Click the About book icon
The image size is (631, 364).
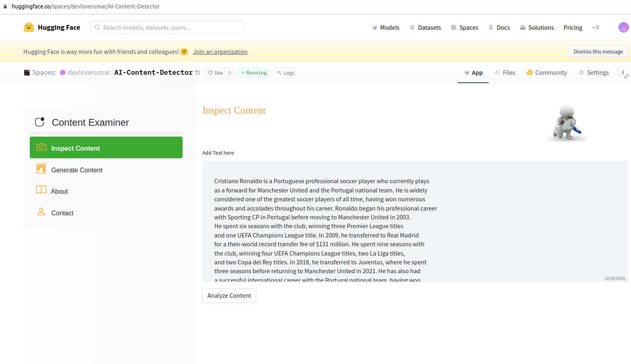pyautogui.click(x=41, y=190)
